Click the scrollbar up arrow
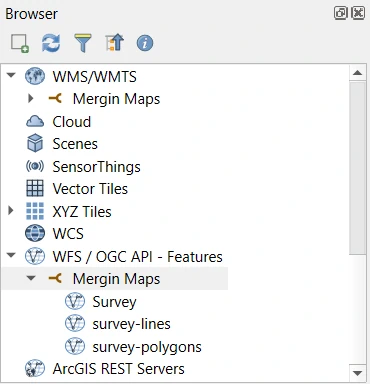The height and width of the screenshot is (384, 370). 358,73
